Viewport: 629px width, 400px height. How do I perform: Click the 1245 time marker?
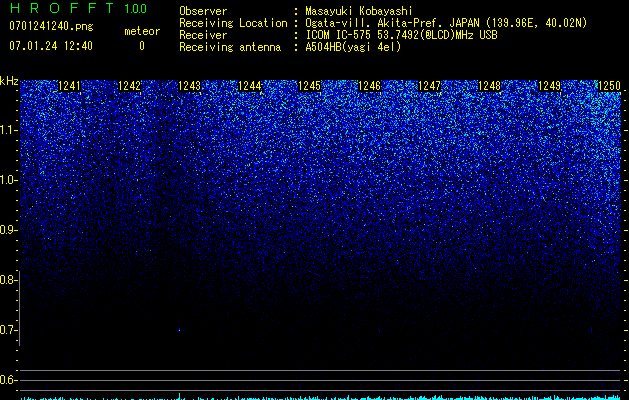click(310, 86)
